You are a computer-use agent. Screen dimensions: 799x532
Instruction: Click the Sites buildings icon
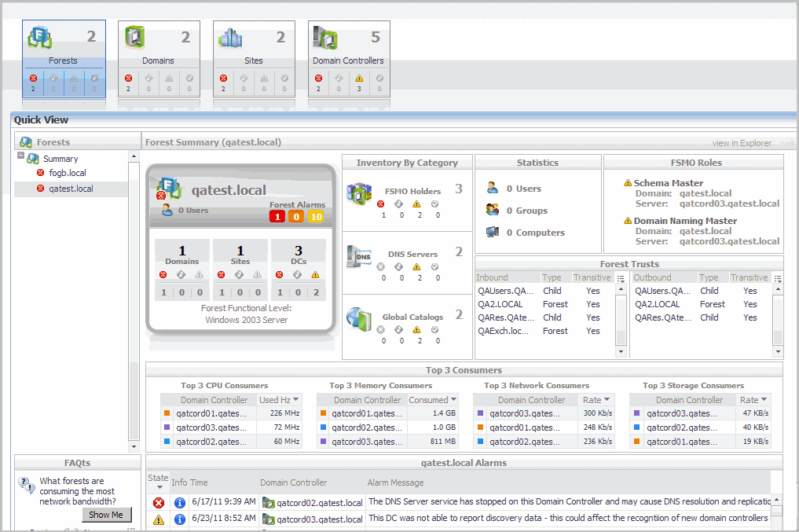pyautogui.click(x=231, y=38)
